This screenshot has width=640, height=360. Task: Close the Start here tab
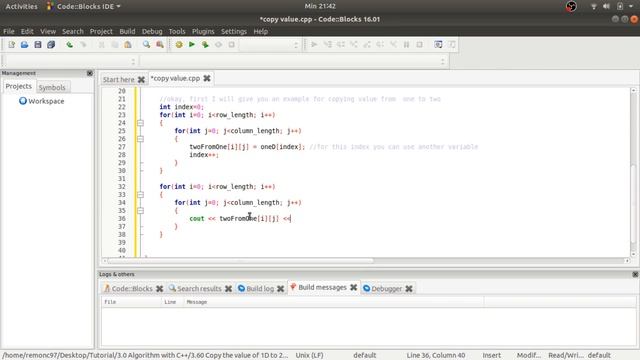click(x=141, y=79)
